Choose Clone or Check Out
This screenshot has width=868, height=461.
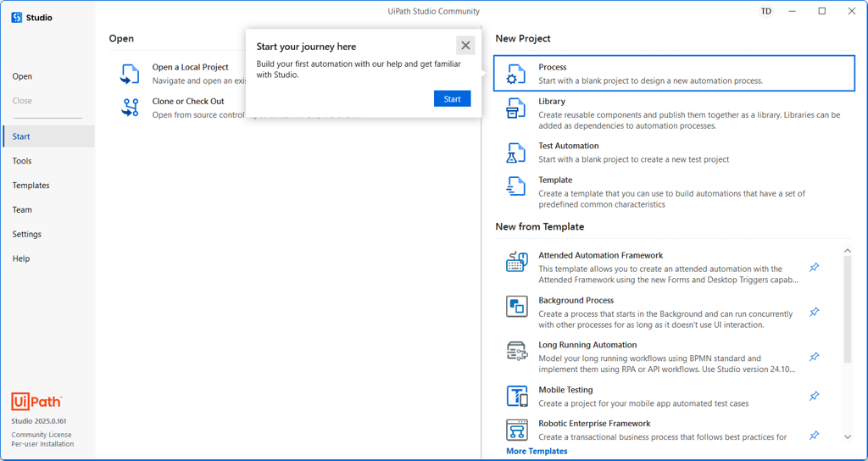tap(188, 102)
